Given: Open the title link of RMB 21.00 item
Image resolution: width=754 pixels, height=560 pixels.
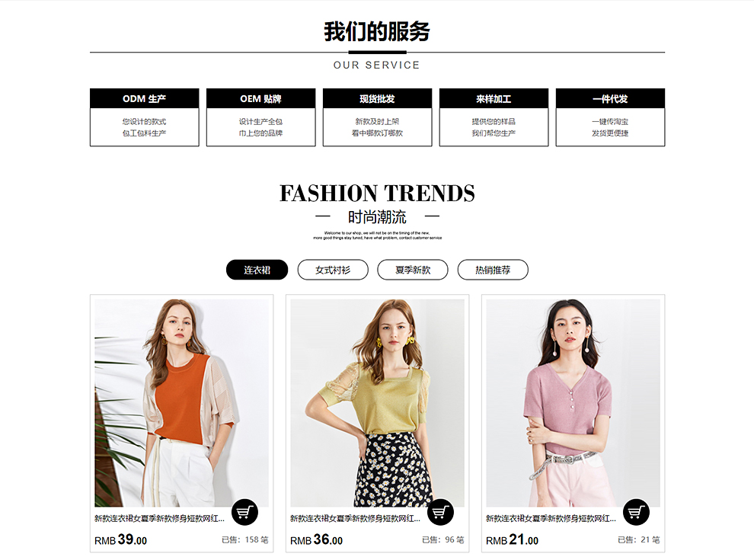Looking at the screenshot, I should [551, 519].
